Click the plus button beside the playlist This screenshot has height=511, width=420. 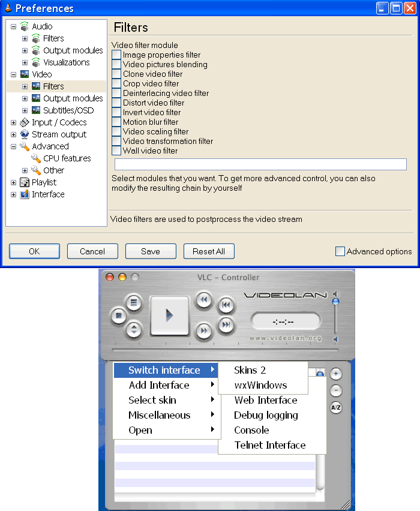pos(336,374)
